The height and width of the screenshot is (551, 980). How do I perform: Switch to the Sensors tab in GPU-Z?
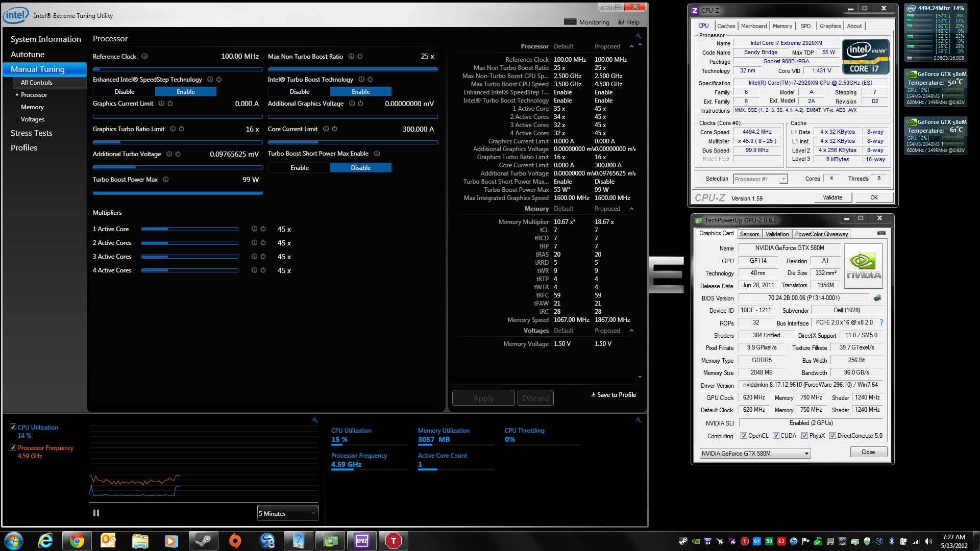pyautogui.click(x=749, y=234)
